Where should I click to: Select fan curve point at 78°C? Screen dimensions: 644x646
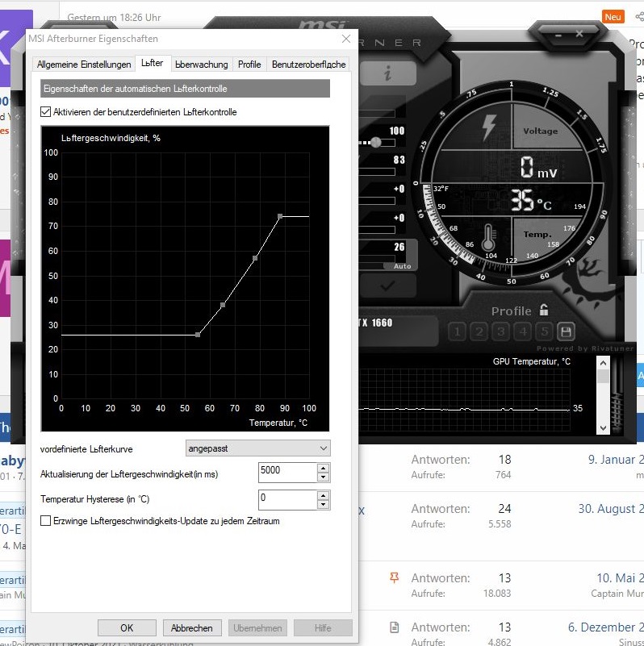coord(255,258)
